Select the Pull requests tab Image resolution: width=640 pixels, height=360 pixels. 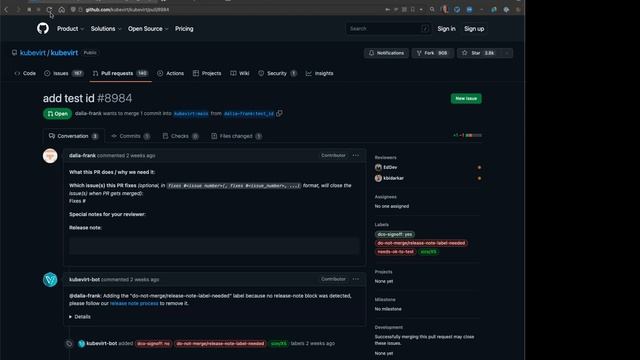[x=120, y=73]
